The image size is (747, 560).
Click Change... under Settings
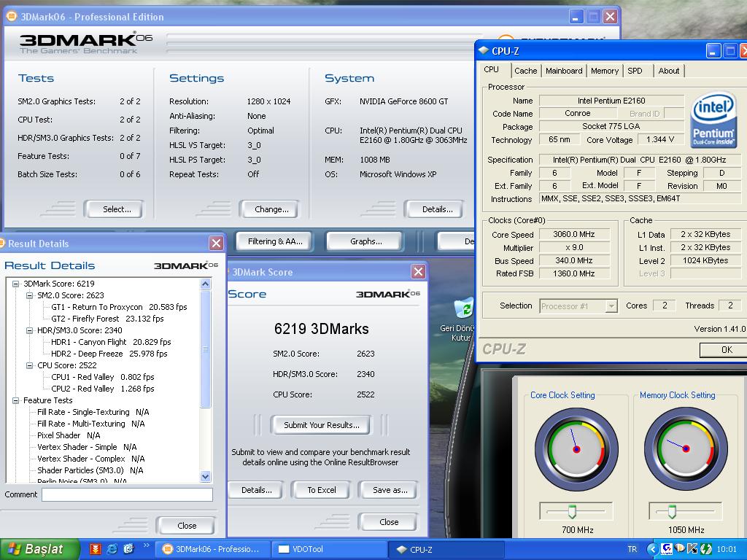(x=269, y=209)
